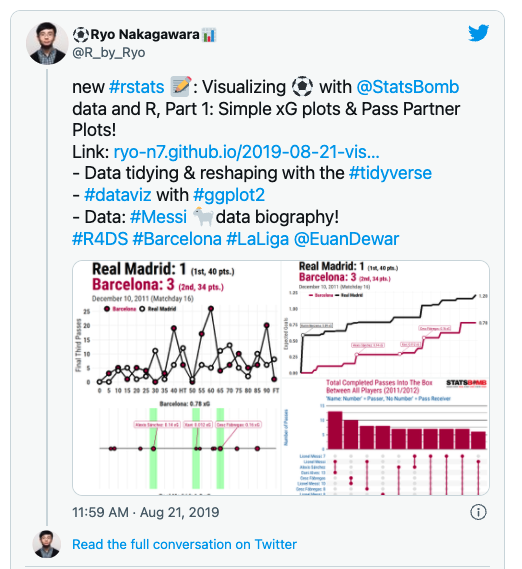
Task: Click the Twitter bird logo icon
Action: [478, 33]
